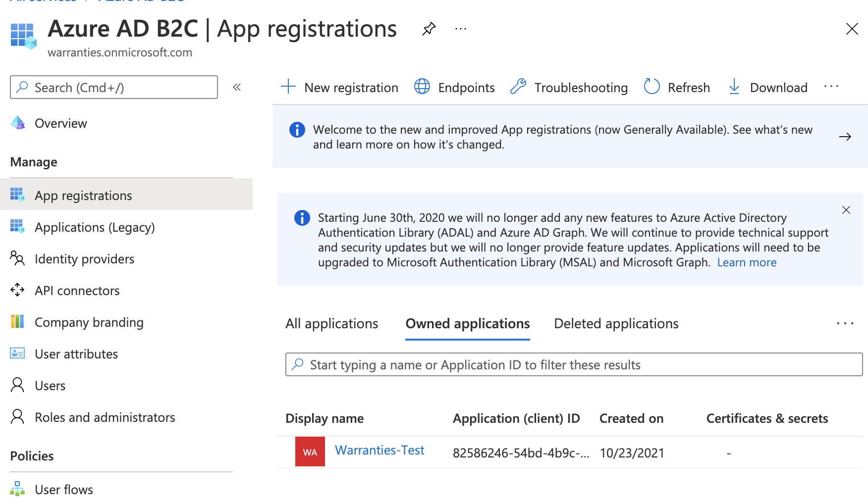
Task: Open the Warranties-Test application
Action: click(380, 450)
